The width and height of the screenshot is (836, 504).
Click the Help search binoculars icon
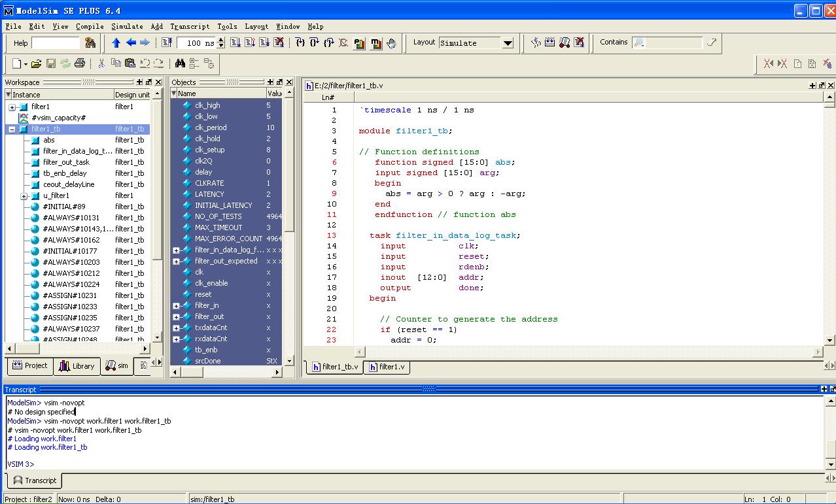click(90, 43)
